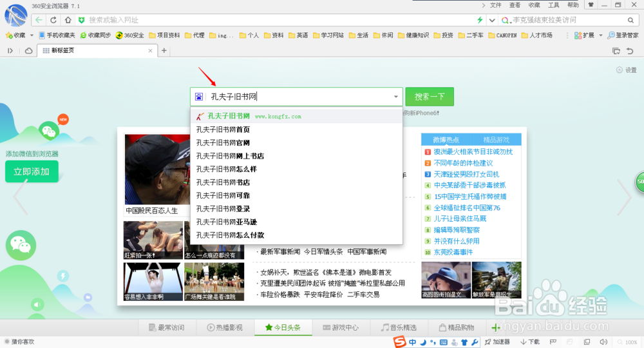
Task: Switch to 最常访问 bottom tab
Action: point(166,327)
